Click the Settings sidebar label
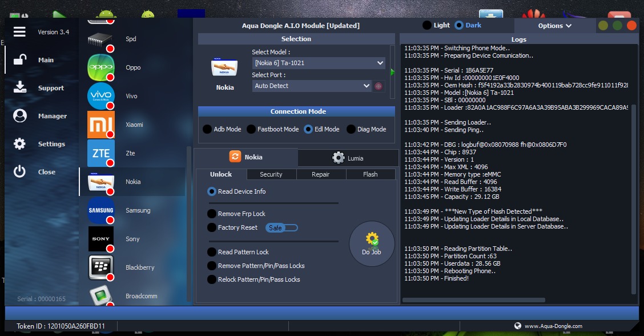 51,144
